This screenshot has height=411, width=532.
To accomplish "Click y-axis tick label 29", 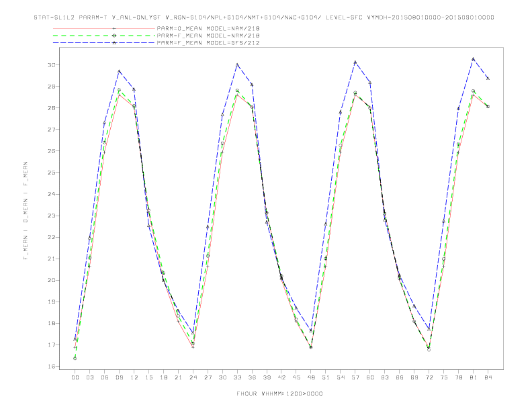I will pyautogui.click(x=52, y=87).
